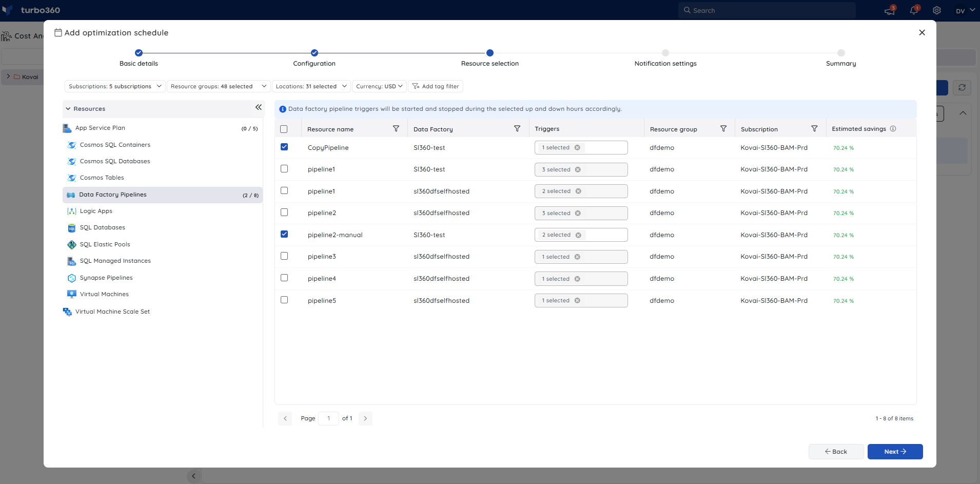This screenshot has height=484, width=980.
Task: Check the pipeline1 SI360-test checkbox
Action: click(284, 169)
